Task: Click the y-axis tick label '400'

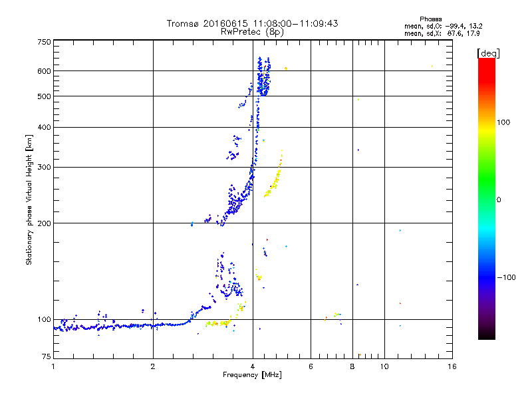Action: click(x=44, y=128)
